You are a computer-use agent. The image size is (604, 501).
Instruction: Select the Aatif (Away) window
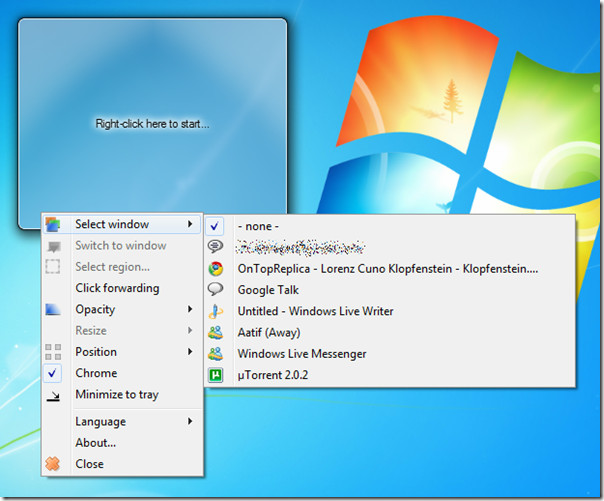390,332
